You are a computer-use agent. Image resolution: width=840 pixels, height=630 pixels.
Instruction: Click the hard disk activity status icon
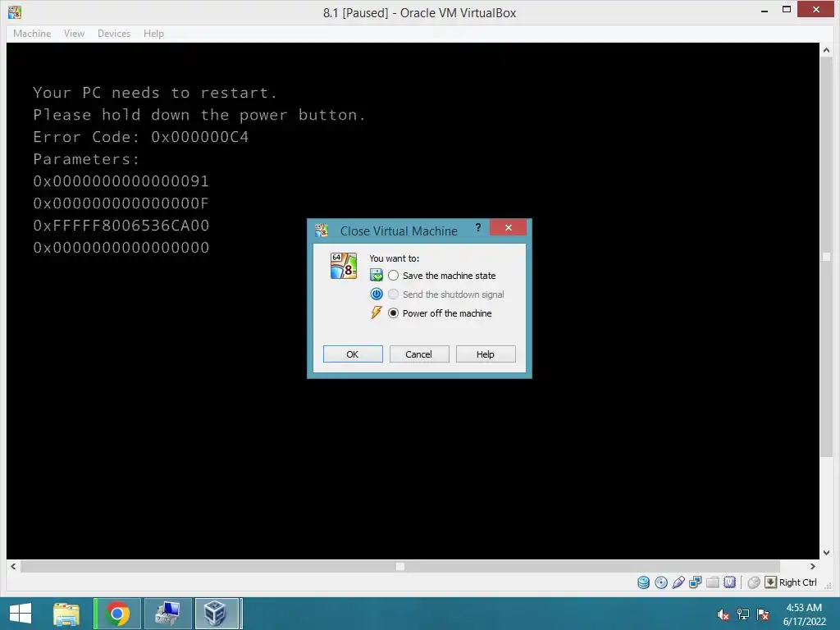click(643, 582)
